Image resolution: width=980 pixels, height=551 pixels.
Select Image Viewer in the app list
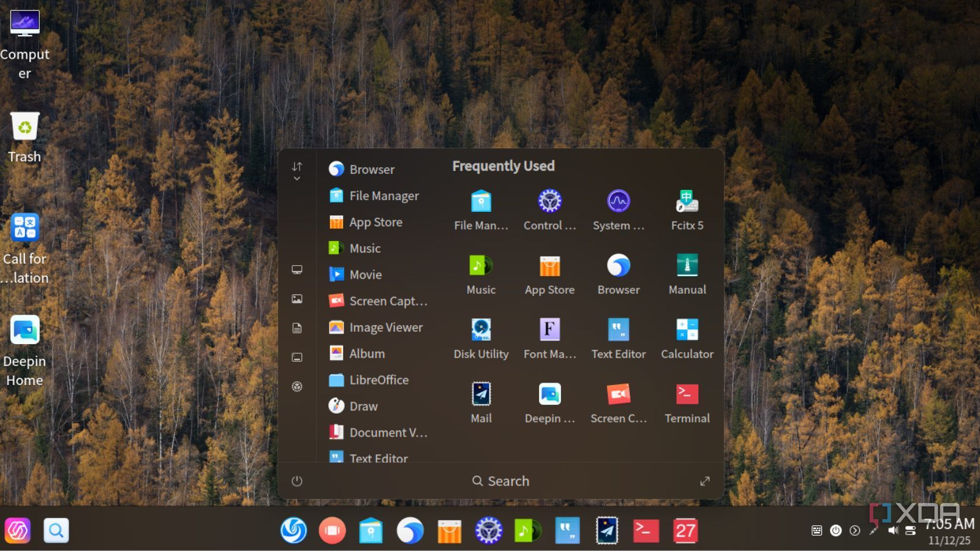point(377,327)
